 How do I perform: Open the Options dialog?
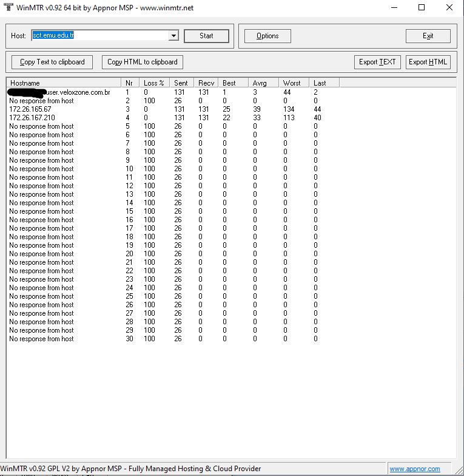click(x=267, y=36)
